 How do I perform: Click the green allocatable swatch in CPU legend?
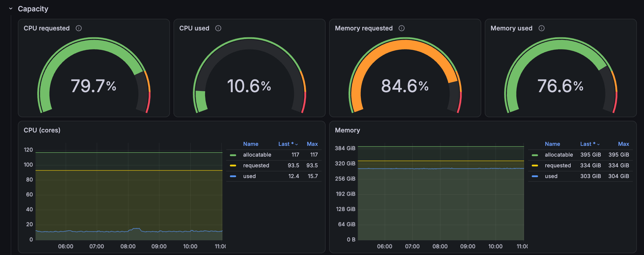coord(233,155)
